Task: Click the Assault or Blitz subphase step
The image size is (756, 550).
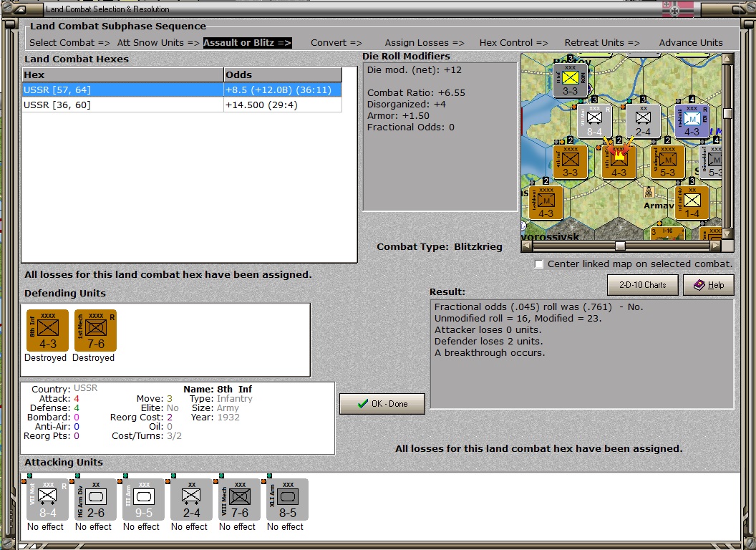Action: (247, 42)
